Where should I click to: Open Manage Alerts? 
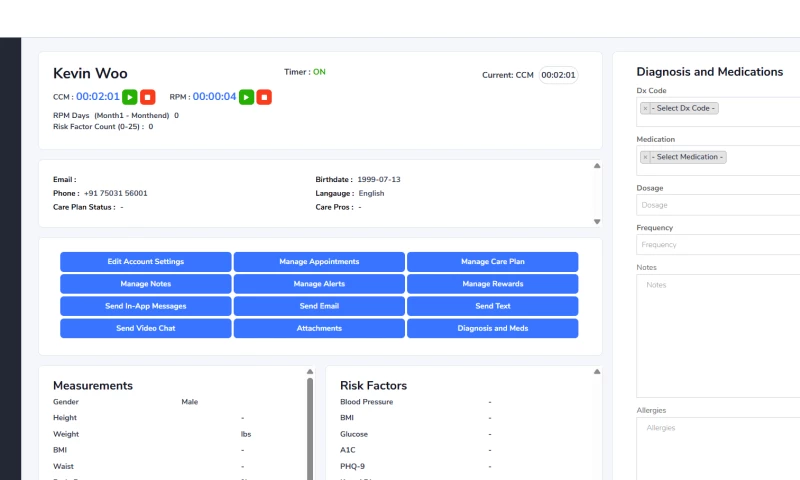pyautogui.click(x=319, y=284)
